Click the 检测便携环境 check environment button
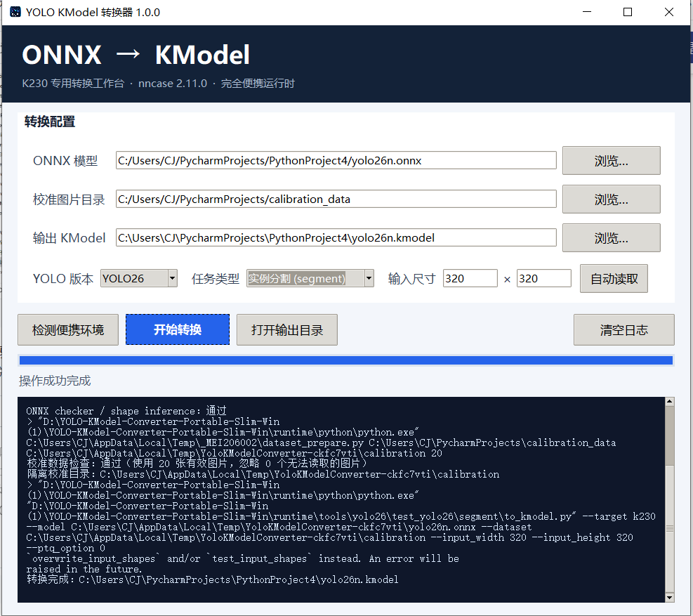693x616 pixels. click(68, 329)
